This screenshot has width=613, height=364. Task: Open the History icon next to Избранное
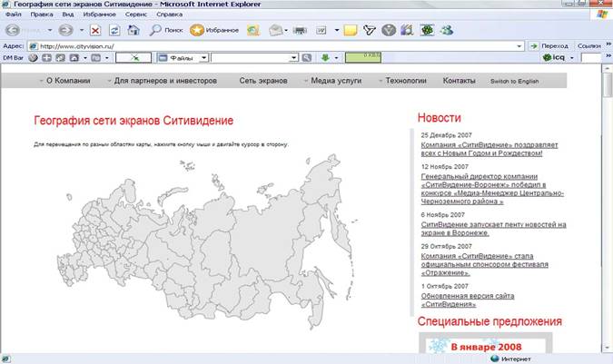click(253, 30)
